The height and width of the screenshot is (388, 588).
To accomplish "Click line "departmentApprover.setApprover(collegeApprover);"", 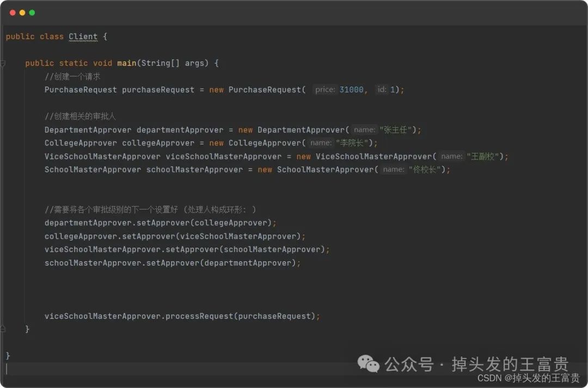I will 161,223.
